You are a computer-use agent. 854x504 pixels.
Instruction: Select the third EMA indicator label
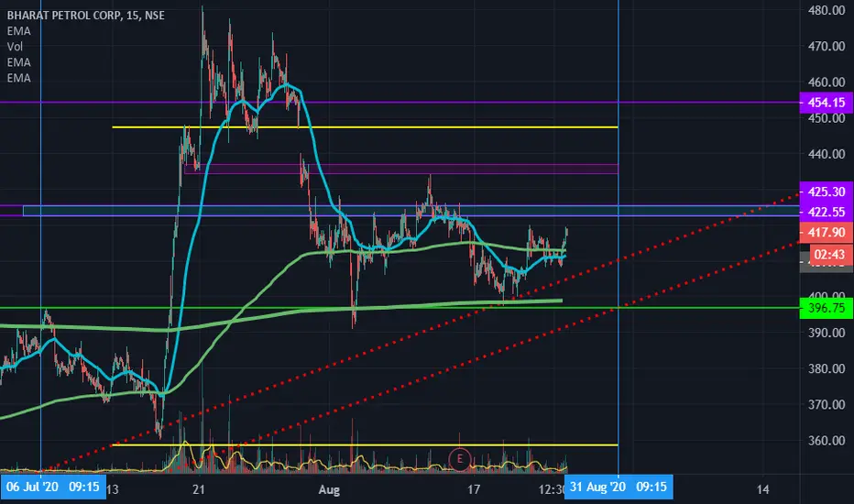pyautogui.click(x=18, y=78)
